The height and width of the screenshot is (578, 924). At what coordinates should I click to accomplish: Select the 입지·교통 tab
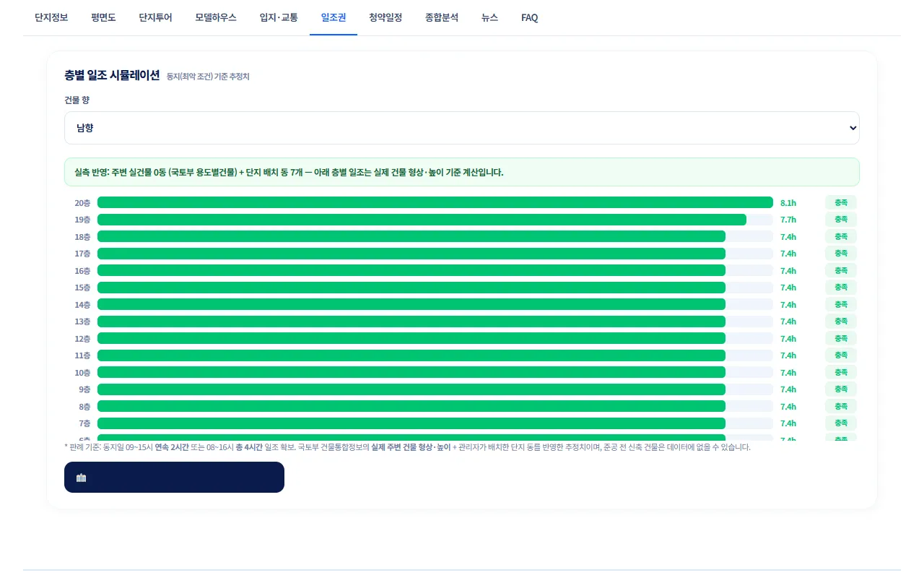coord(279,17)
